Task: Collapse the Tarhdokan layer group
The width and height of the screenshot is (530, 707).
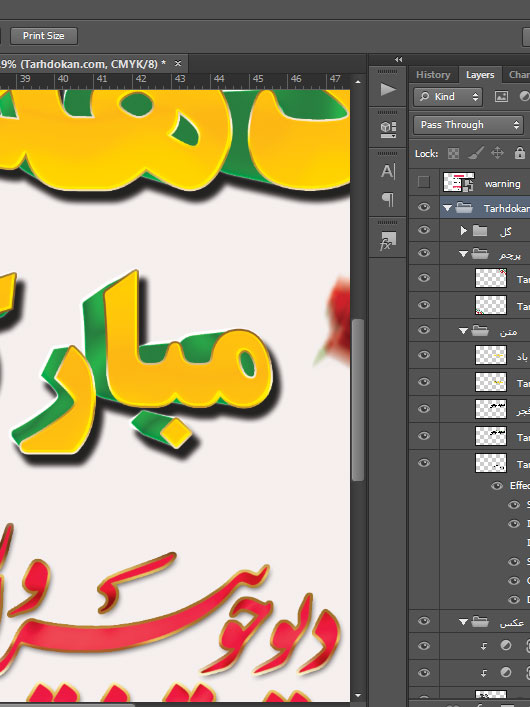Action: point(447,208)
